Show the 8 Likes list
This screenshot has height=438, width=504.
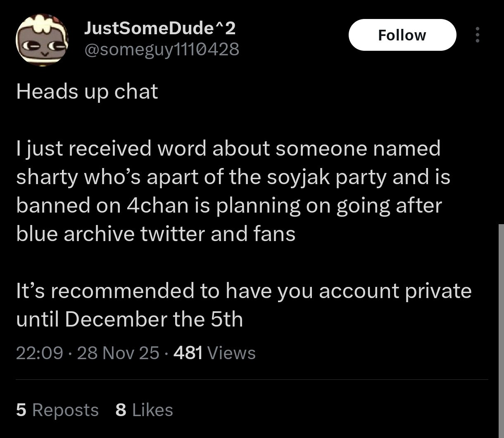pyautogui.click(x=144, y=410)
